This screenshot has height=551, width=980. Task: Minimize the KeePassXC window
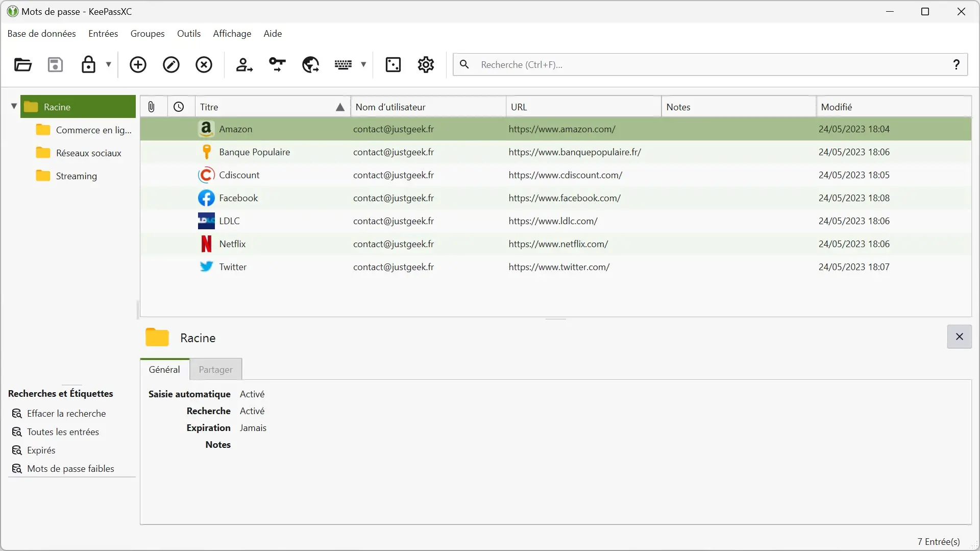[890, 11]
